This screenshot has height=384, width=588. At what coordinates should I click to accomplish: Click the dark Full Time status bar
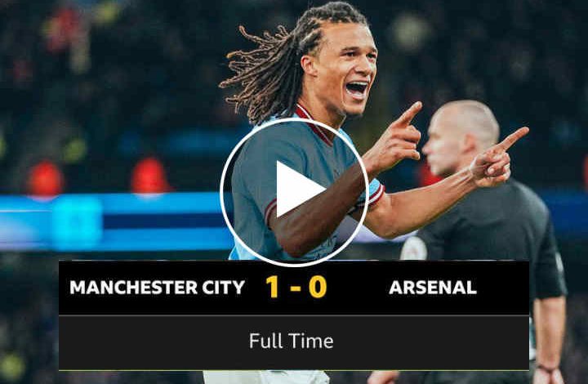coord(294,343)
